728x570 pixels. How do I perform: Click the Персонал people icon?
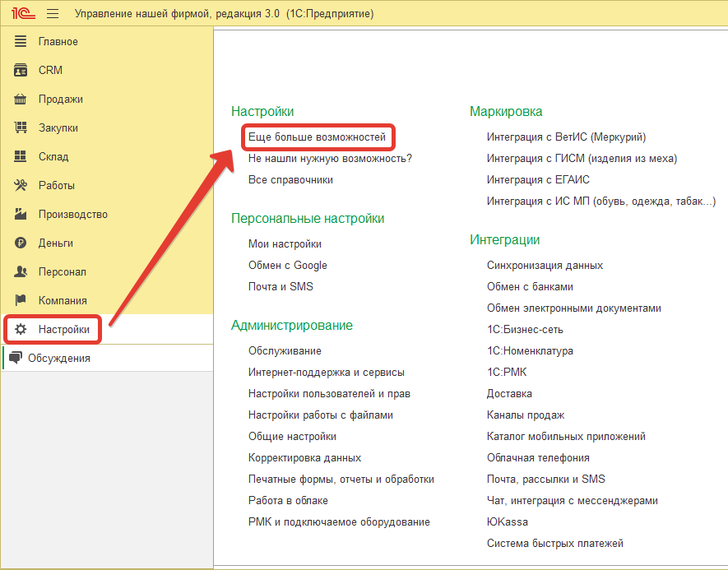point(21,271)
